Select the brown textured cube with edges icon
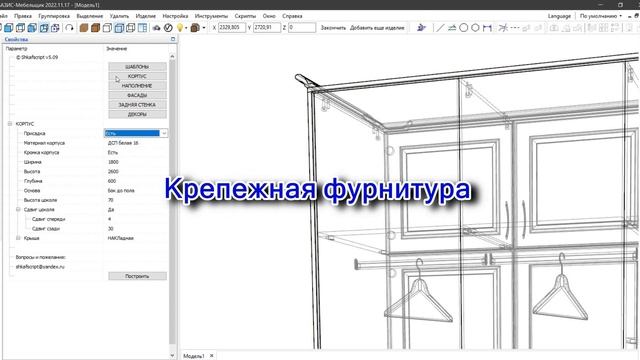Image resolution: width=640 pixels, height=360 pixels. tap(96, 28)
